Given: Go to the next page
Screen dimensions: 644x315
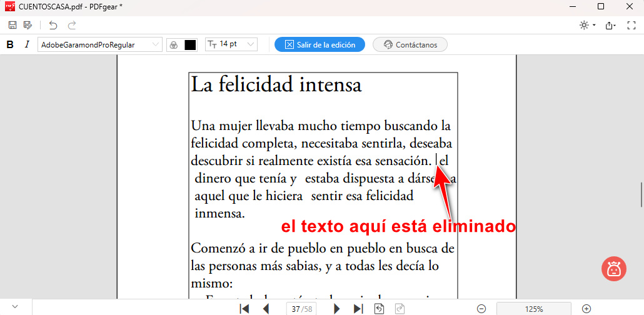Looking at the screenshot, I should tap(337, 308).
